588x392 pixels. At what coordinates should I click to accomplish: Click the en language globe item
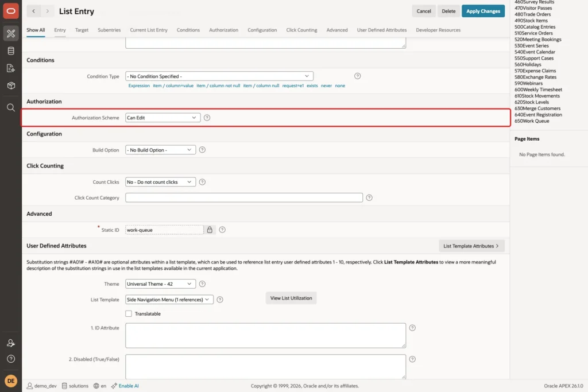point(100,386)
